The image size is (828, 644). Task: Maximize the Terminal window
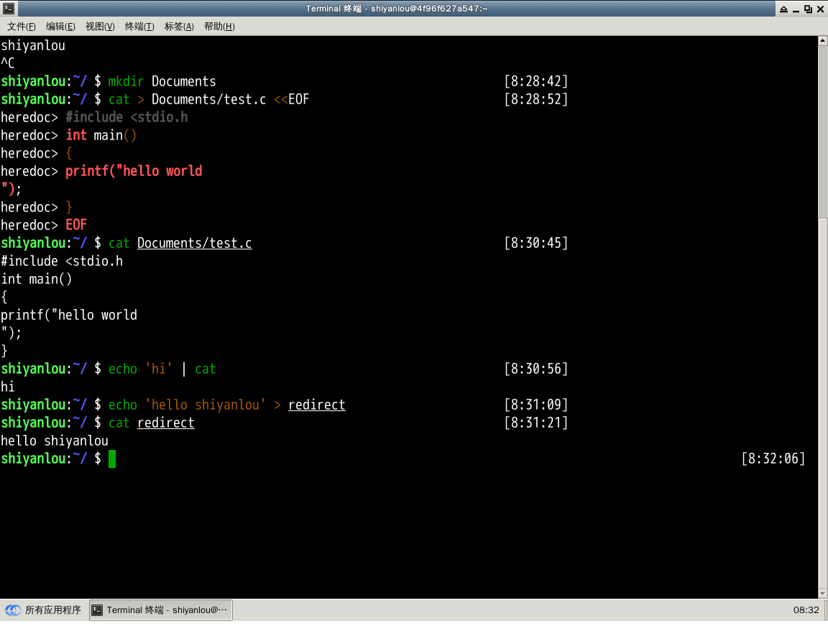(808, 9)
